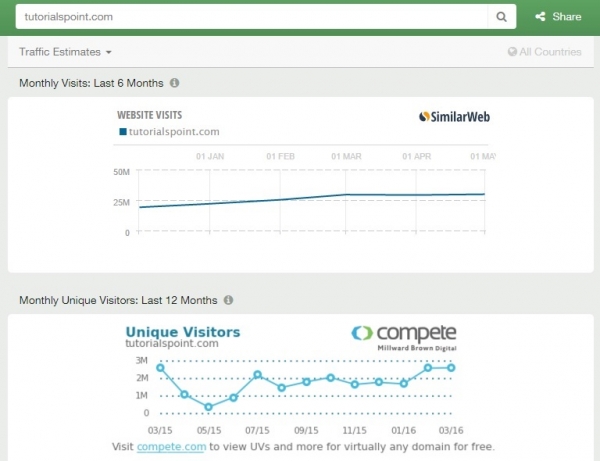600x461 pixels.
Task: Click info icon beside Monthly Unique Visitors heading
Action: (x=228, y=300)
